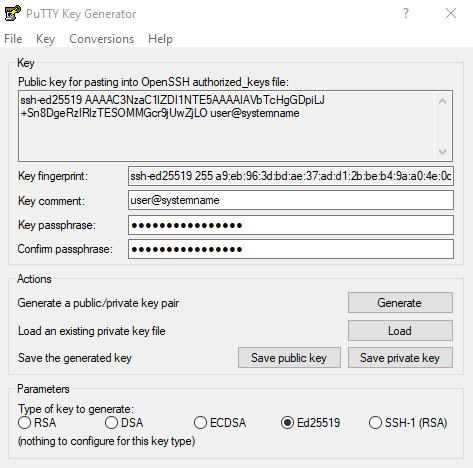Viewport: 473px width, 468px height.
Task: Click the Key passphrase field
Action: tap(291, 225)
